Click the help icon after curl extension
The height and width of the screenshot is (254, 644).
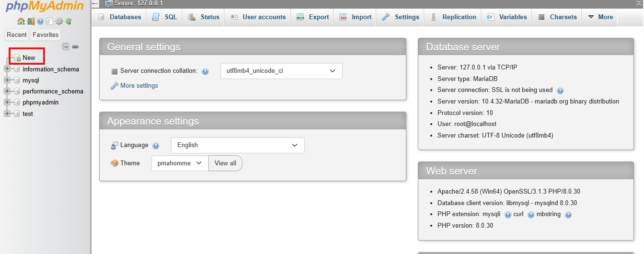click(531, 215)
